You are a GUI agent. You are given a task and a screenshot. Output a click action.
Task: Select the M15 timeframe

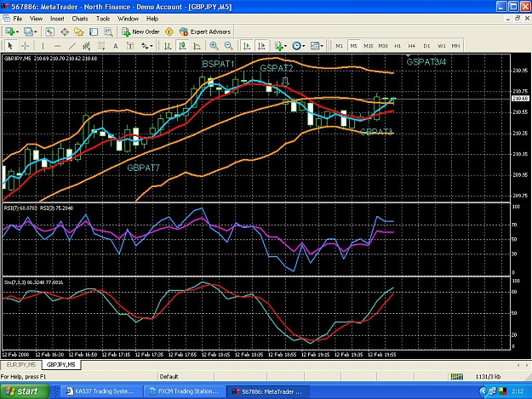click(x=369, y=46)
